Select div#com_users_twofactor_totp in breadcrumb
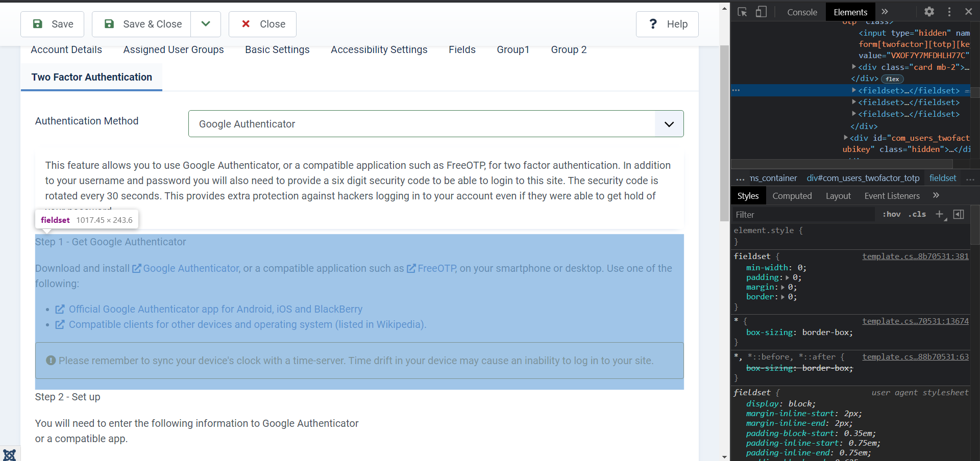The width and height of the screenshot is (980, 461). 863,178
